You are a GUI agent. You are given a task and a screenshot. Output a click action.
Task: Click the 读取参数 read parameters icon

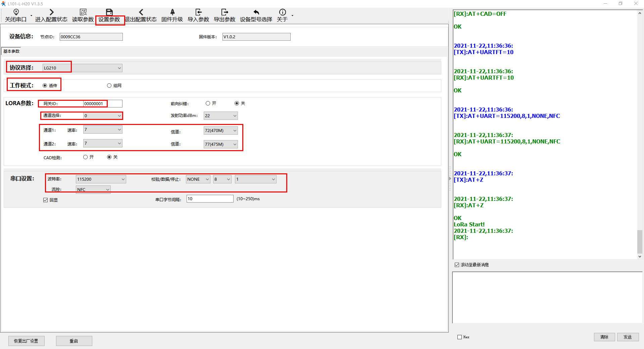click(x=83, y=12)
